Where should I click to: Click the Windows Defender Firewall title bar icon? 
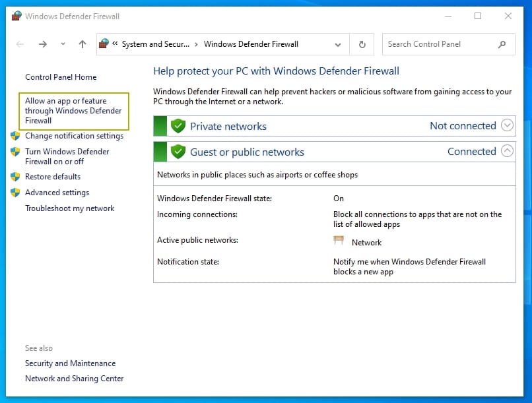17,16
